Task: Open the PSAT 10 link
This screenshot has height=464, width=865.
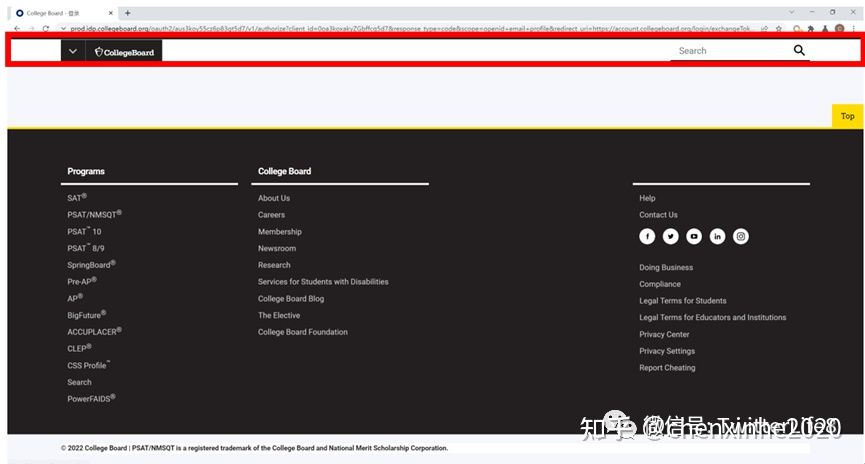Action: point(84,231)
